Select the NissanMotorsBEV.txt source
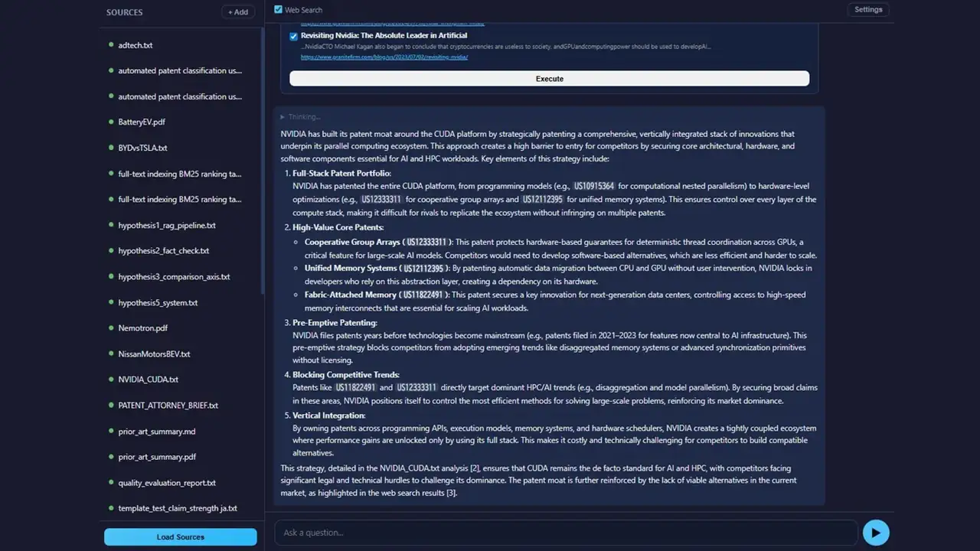 point(154,354)
